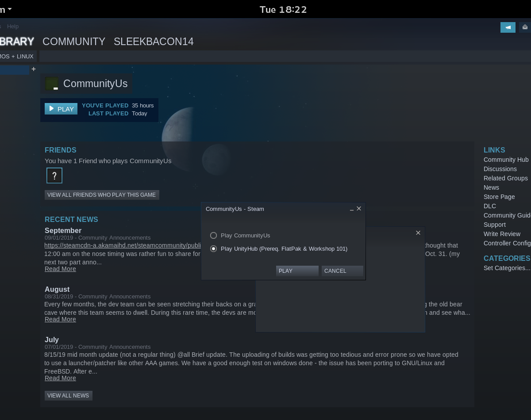Click the blue PLAY button on game page
Screen dimensions: 531x420
click(x=61, y=109)
